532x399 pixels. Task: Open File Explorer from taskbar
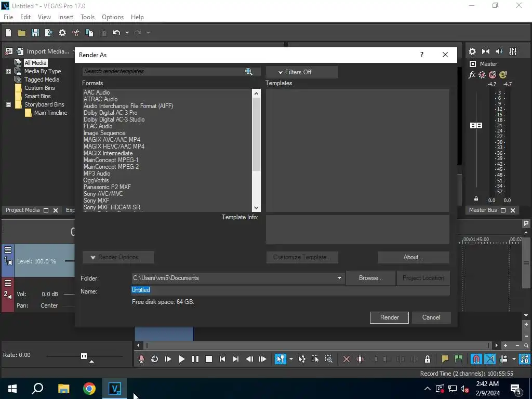point(63,389)
